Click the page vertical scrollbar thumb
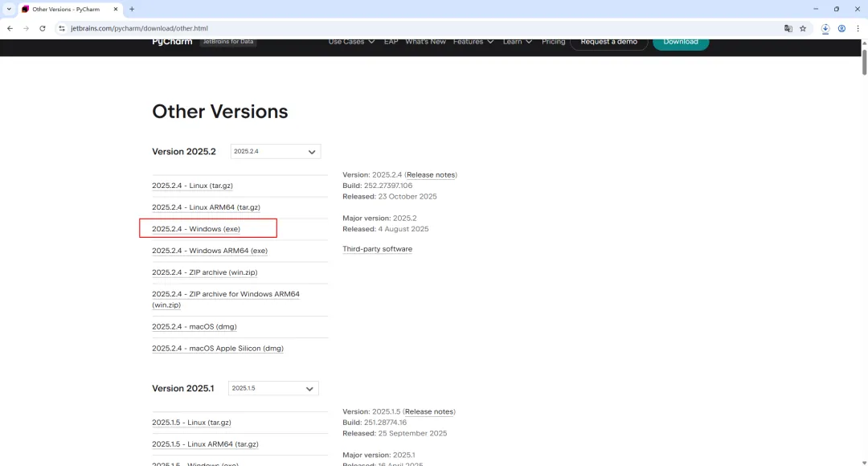The height and width of the screenshot is (466, 868). 864,61
